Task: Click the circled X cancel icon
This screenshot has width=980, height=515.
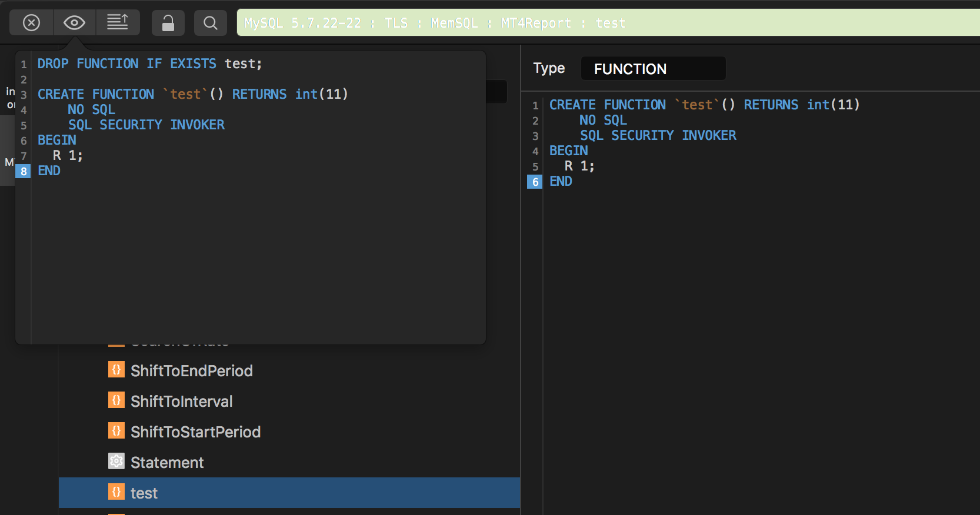Action: tap(31, 23)
